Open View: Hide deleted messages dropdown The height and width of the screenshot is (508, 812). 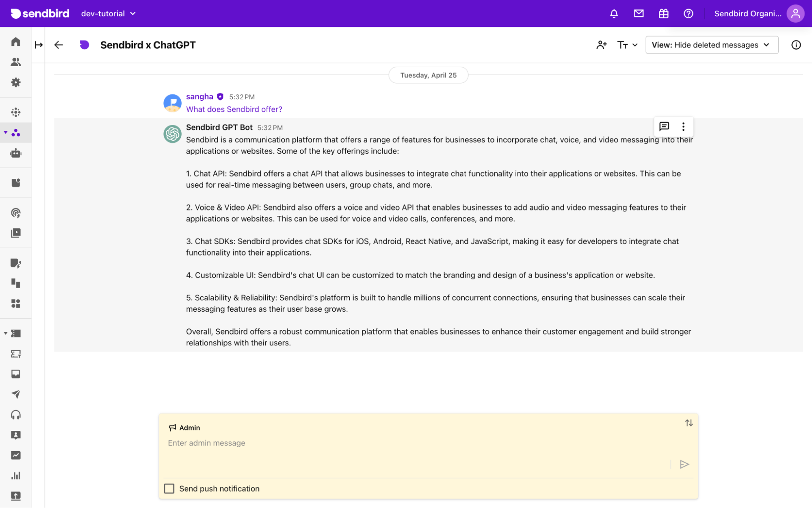(712, 45)
